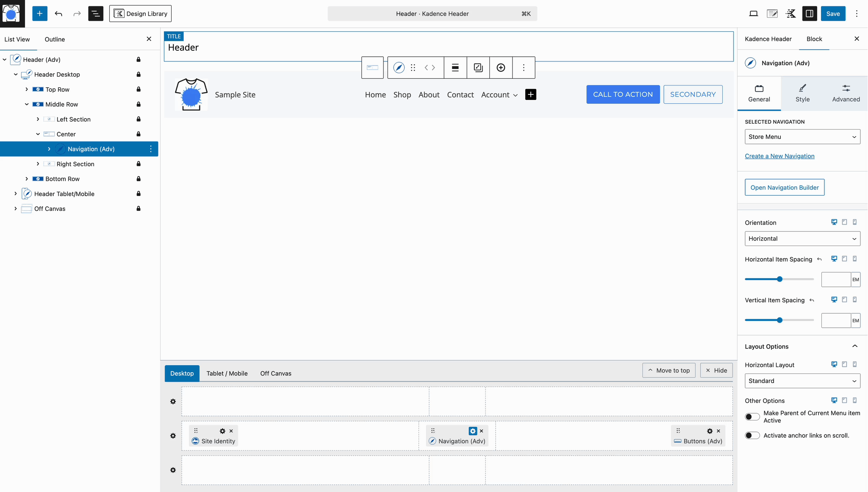Click the Undo arrow icon
Viewport: 868px width, 492px height.
click(58, 14)
